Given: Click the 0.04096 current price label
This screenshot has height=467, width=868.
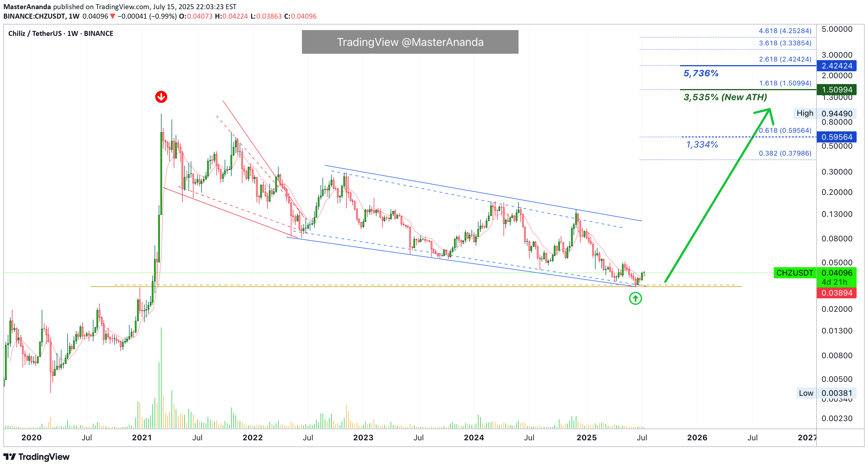Looking at the screenshot, I should point(837,273).
